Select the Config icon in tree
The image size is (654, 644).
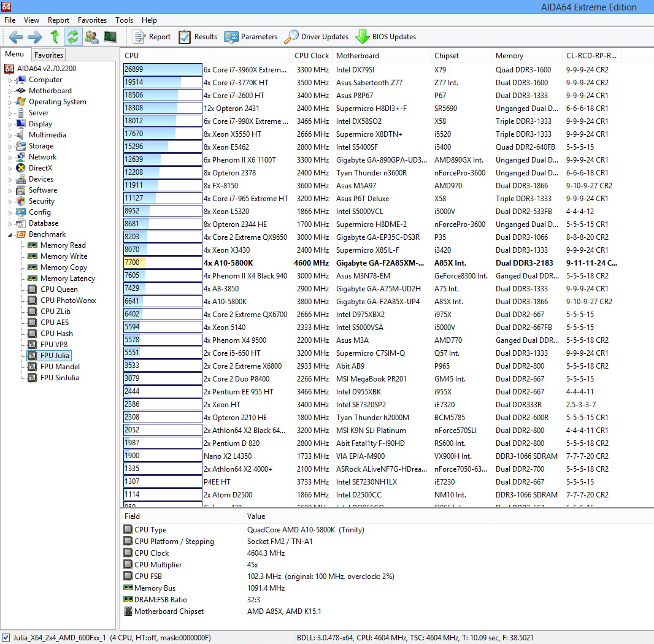(20, 212)
